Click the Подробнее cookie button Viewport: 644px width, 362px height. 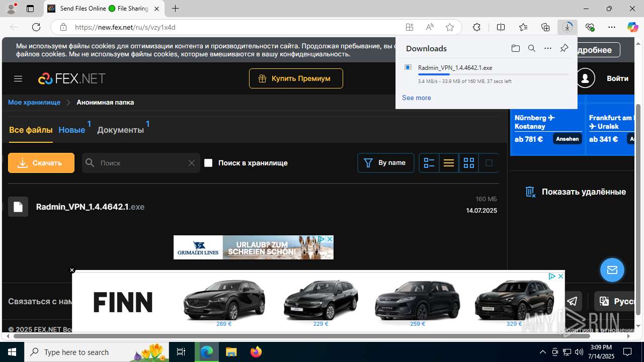coord(598,50)
